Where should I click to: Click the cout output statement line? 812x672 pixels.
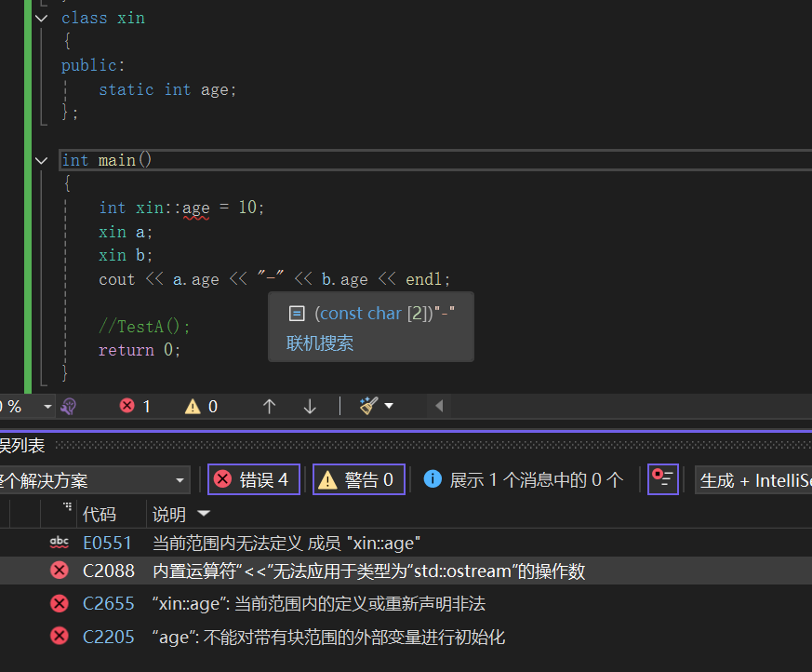pos(274,279)
